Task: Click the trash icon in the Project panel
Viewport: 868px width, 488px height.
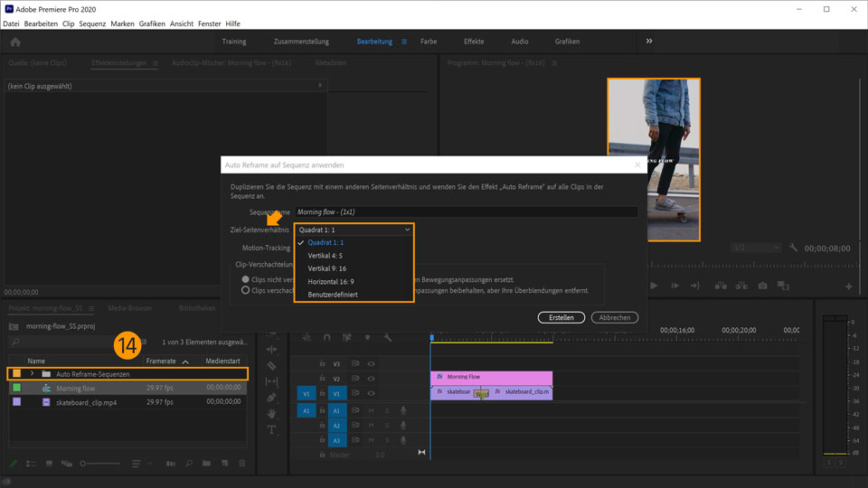Action: pos(241,464)
